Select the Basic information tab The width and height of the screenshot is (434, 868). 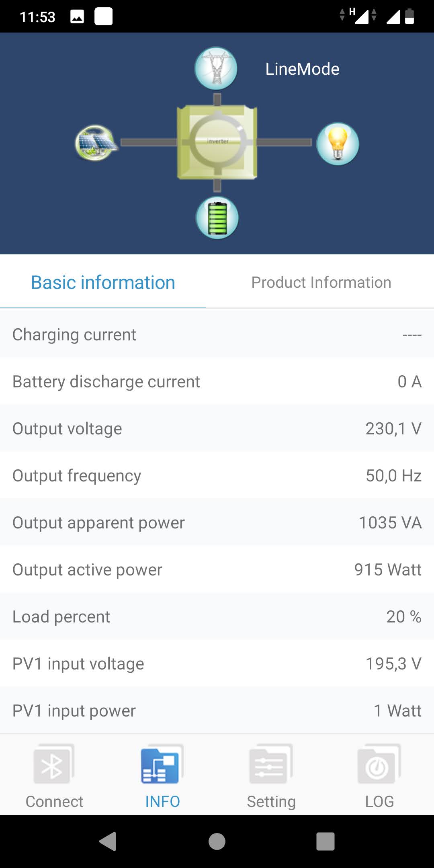(x=103, y=283)
